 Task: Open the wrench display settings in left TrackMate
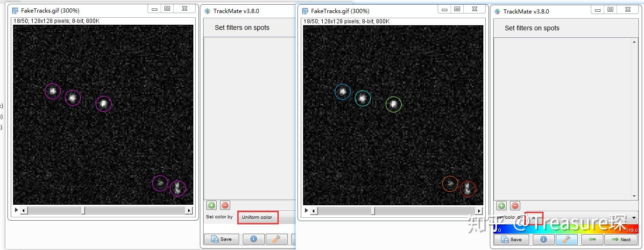[x=276, y=239]
